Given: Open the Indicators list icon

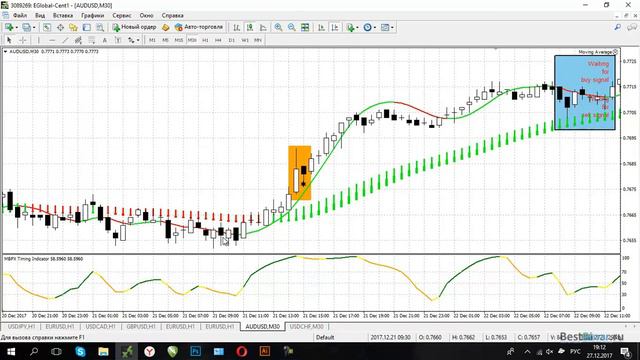Looking at the screenshot, I should tap(350, 27).
